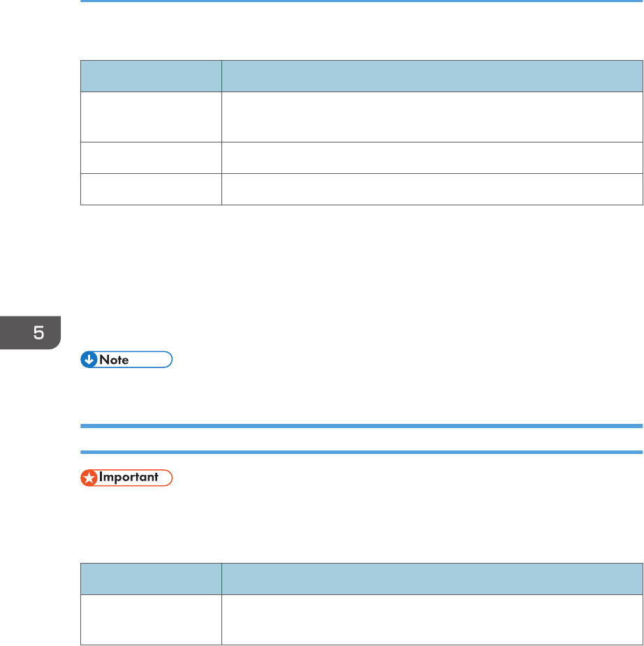Click the second-row left cell, upper table

click(x=151, y=158)
